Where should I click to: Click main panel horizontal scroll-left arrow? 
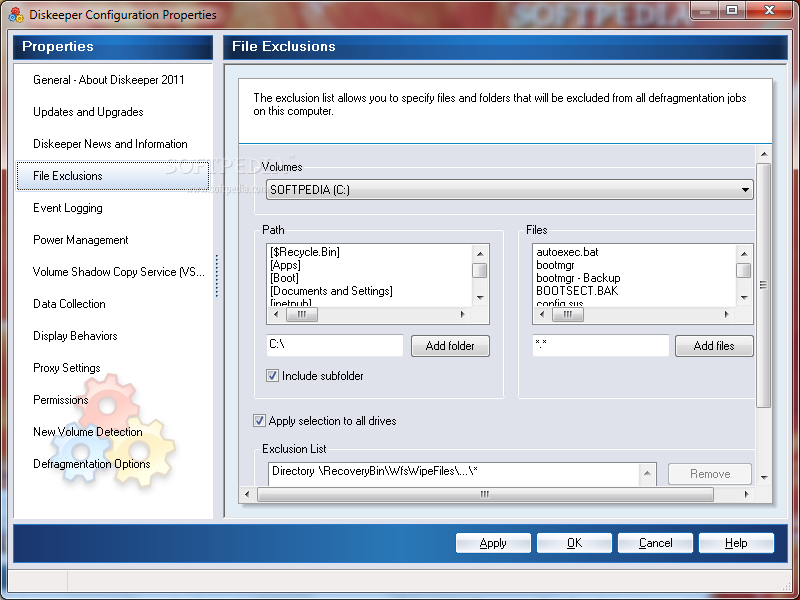[247, 494]
